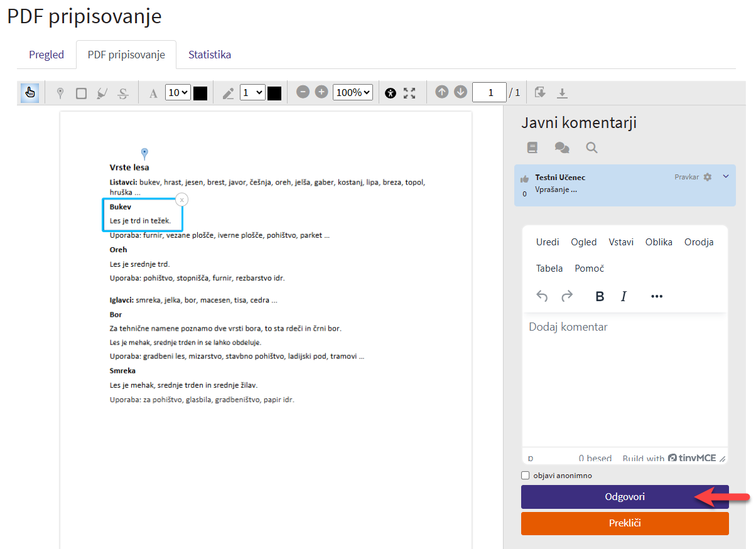Show more editor toolbar options
This screenshot has height=549, width=756.
coord(657,296)
